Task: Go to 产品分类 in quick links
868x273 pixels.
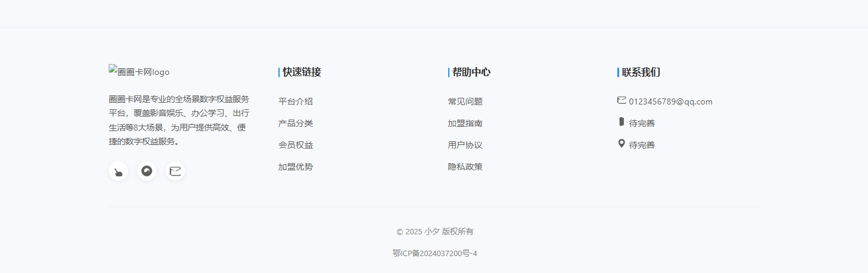Action: point(295,123)
